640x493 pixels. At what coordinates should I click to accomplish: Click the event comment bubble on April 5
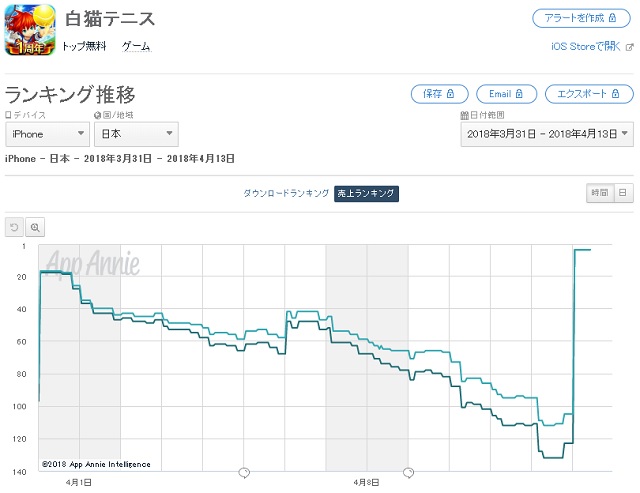point(244,473)
